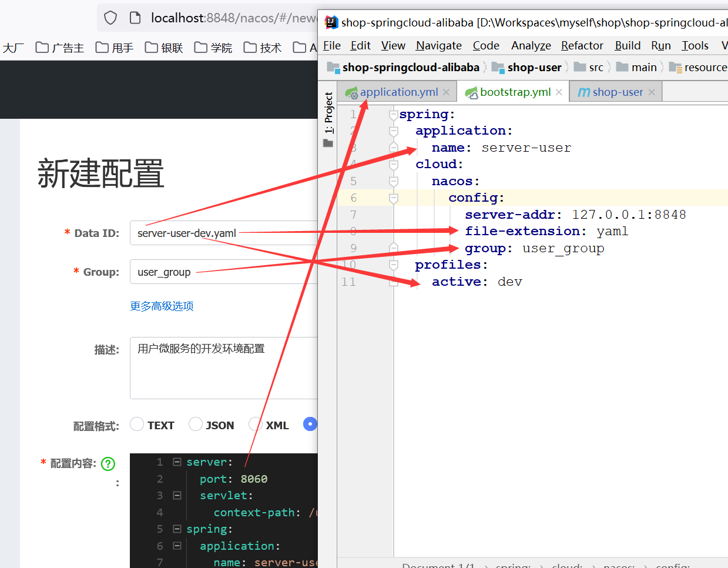This screenshot has width=728, height=568.
Task: Close the application.yml editor tab
Action: pos(447,92)
